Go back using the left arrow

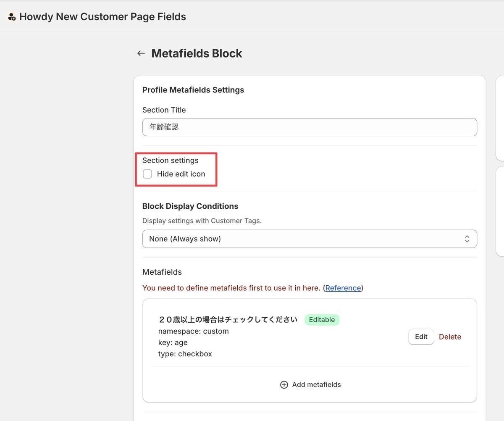point(141,53)
